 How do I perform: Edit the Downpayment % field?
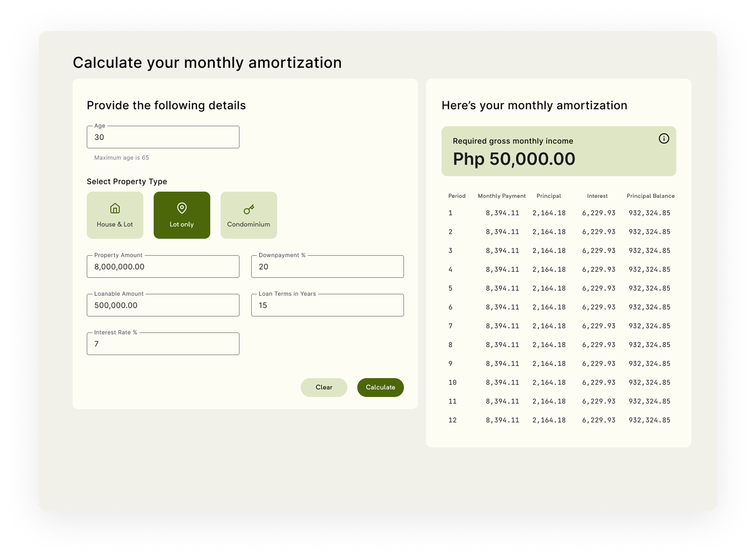tap(327, 267)
